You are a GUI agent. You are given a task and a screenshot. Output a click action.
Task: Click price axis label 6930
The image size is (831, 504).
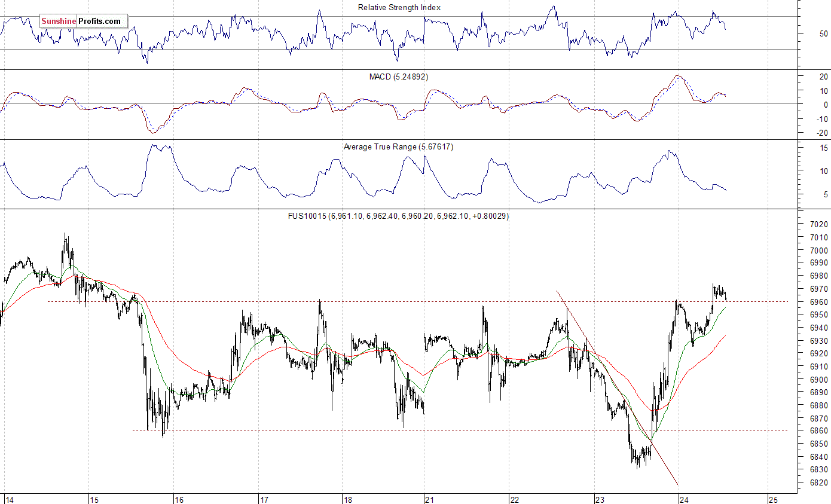(819, 341)
